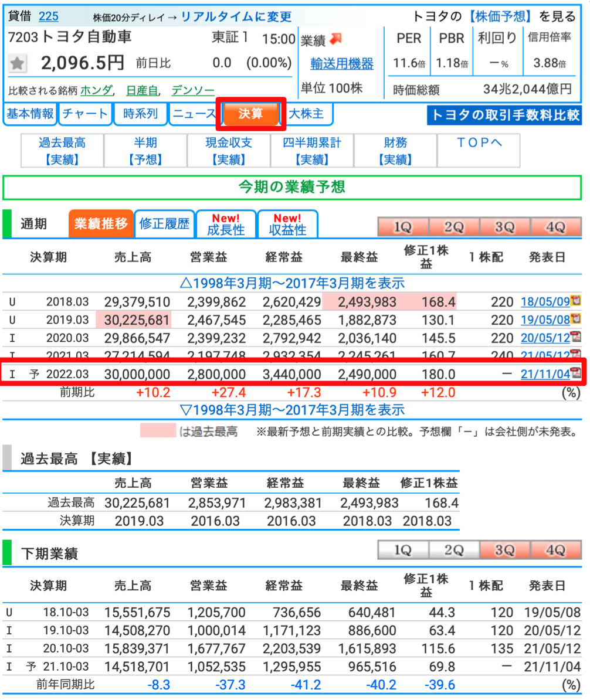Click the PBR value 1.18倍

click(452, 63)
